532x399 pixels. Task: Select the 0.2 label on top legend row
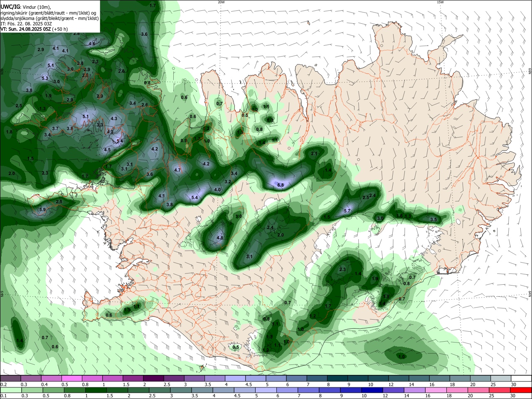point(3,384)
